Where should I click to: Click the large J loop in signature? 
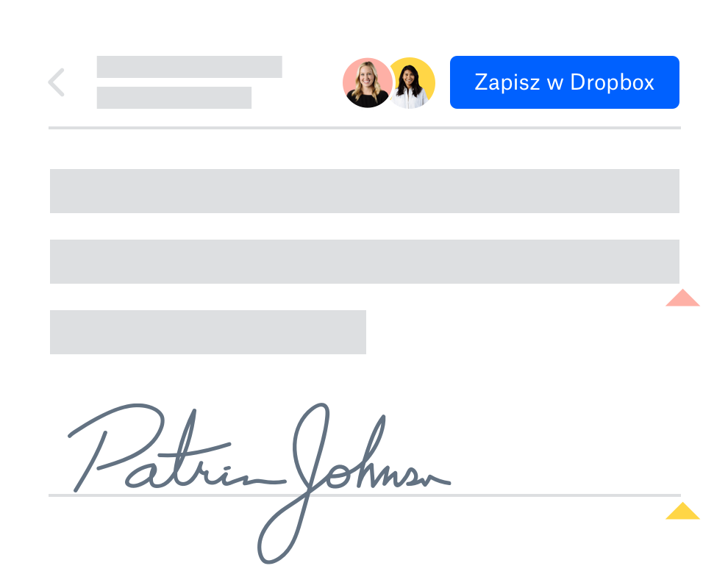(x=293, y=483)
